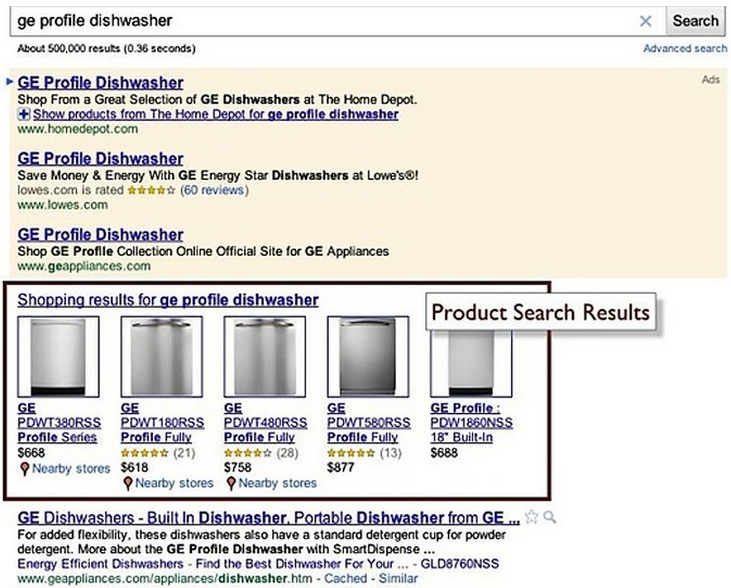Open the Home Depot ad headline link
Screen dimensions: 731x588
coord(101,83)
